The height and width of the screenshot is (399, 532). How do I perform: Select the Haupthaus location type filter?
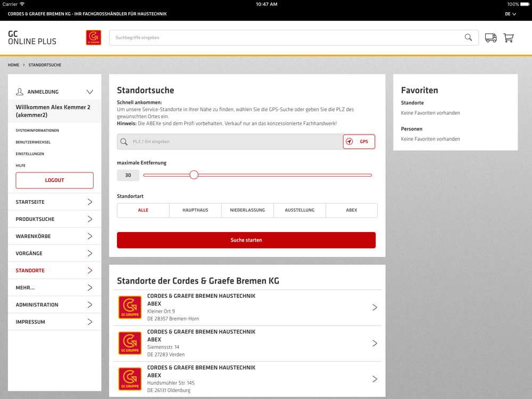pyautogui.click(x=195, y=210)
